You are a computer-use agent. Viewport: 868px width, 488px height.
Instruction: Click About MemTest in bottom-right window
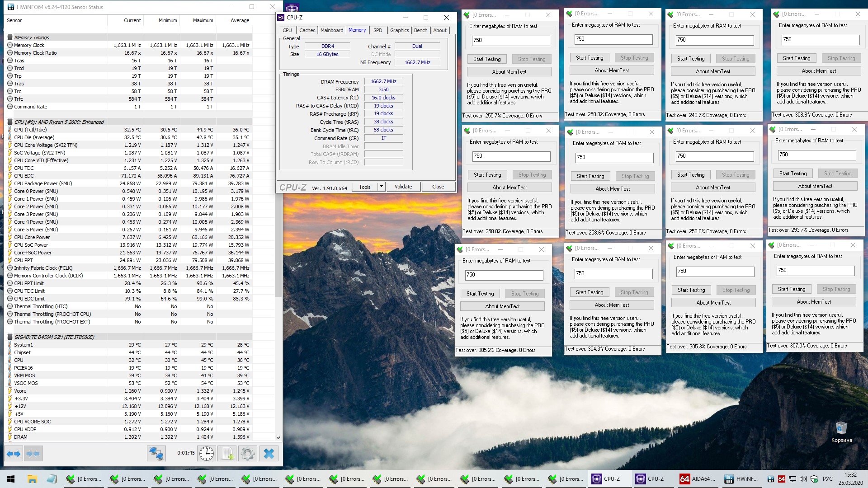pos(813,302)
